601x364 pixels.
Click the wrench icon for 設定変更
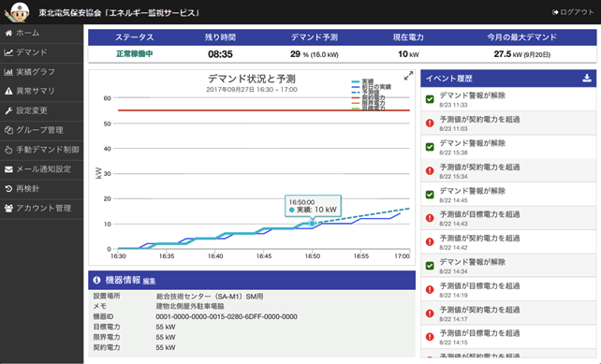coord(8,110)
